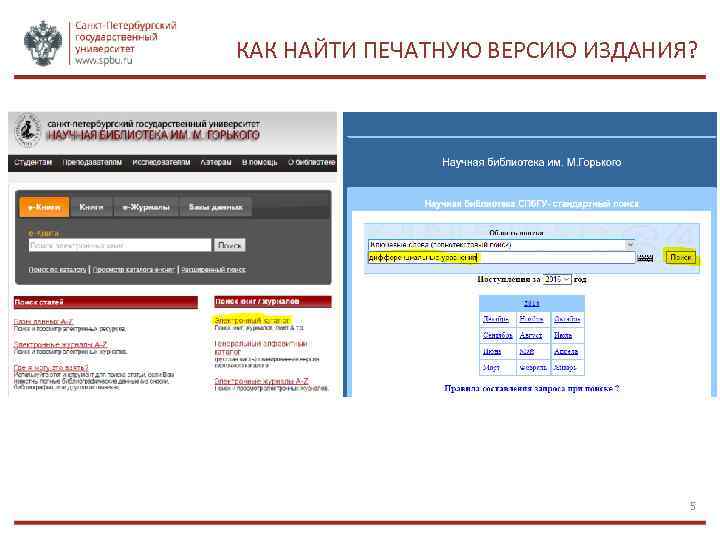Expand the search area dropdown 'Ключевые слова'
720x540 pixels.
(501, 245)
